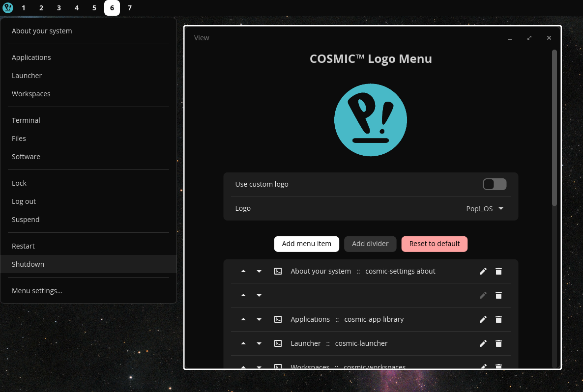The image size is (583, 392).
Task: Move About your system row up
Action: coord(243,271)
